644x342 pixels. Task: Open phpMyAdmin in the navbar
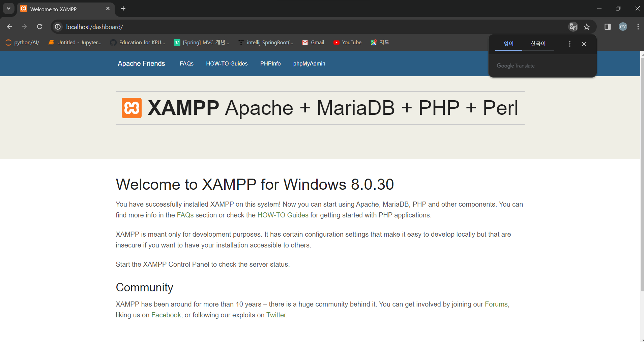(309, 63)
